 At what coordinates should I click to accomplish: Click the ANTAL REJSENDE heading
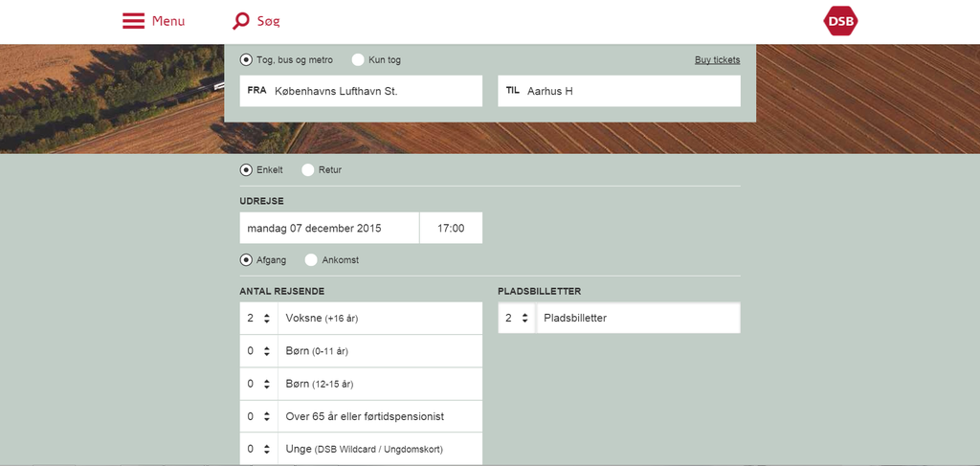282,291
